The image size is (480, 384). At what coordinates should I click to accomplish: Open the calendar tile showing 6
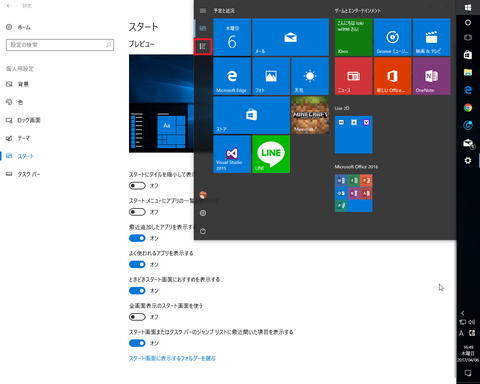[232, 37]
